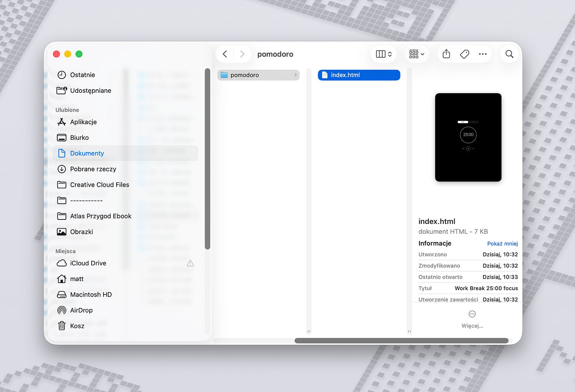575x392 pixels.
Task: Click the bottom horizontal scrollbar
Action: click(402, 341)
